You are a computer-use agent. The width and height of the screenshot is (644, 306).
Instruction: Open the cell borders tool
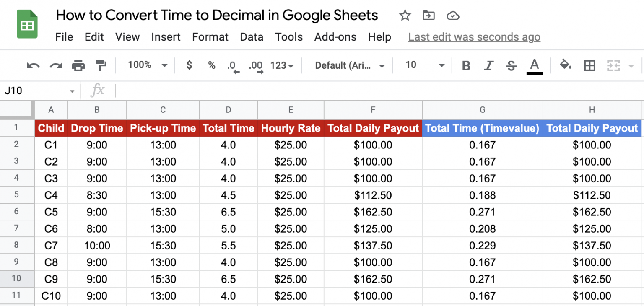589,65
